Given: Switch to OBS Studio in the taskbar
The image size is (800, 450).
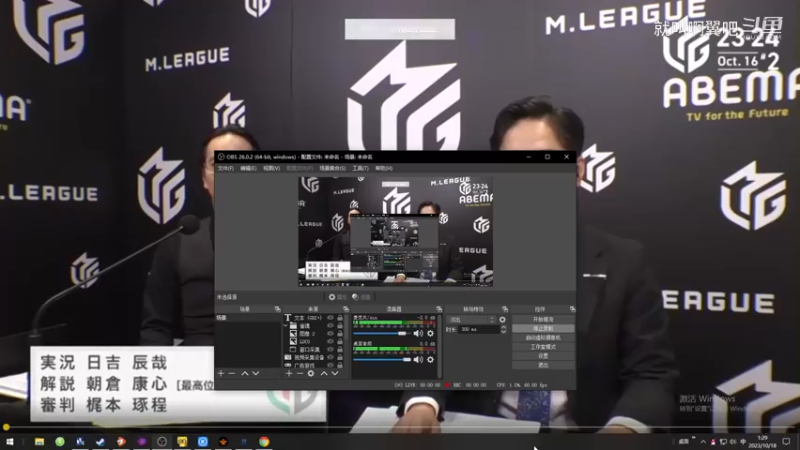Looking at the screenshot, I should pos(162,442).
